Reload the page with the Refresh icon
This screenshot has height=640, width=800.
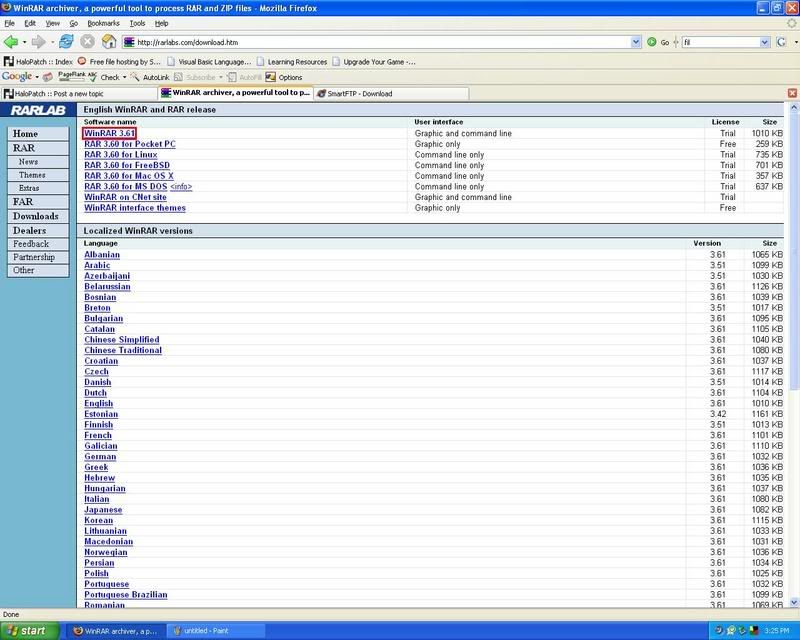tap(66, 42)
